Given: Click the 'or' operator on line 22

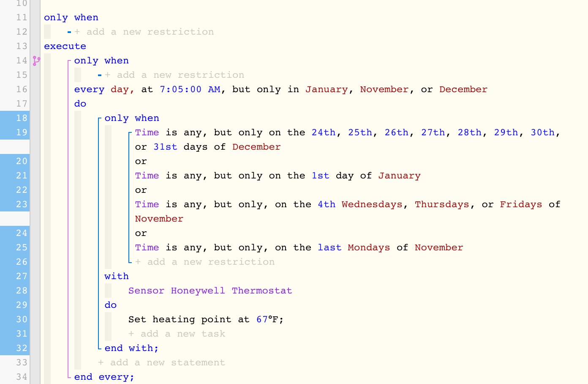Looking at the screenshot, I should click(x=141, y=190).
